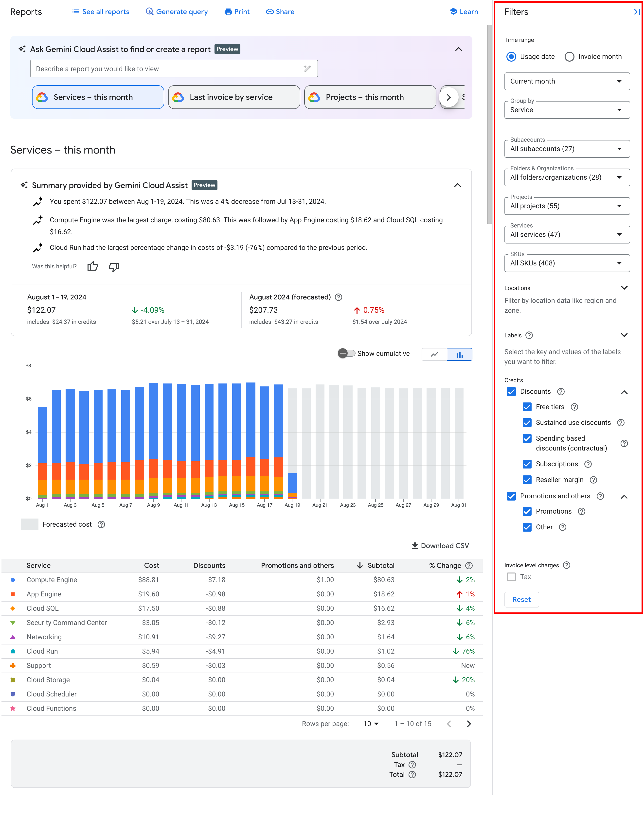Image resolution: width=644 pixels, height=833 pixels.
Task: Click the See all reports icon
Action: (76, 12)
